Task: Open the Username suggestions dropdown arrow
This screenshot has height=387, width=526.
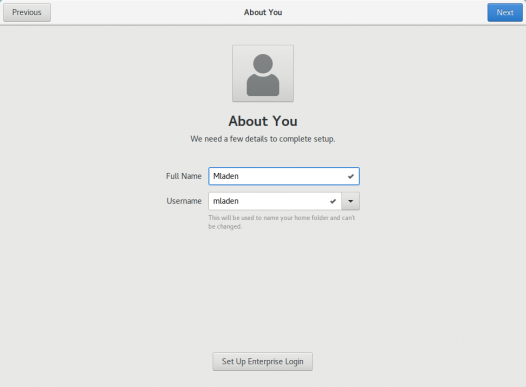Action: [351, 201]
